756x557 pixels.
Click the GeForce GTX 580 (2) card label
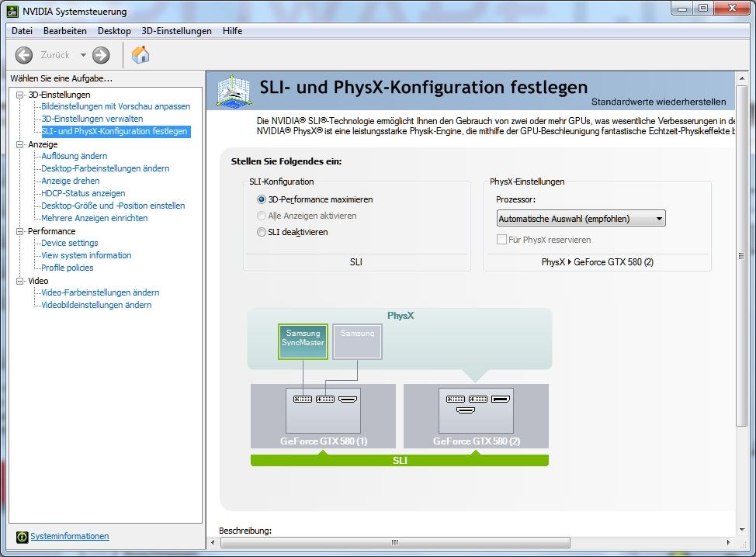477,441
